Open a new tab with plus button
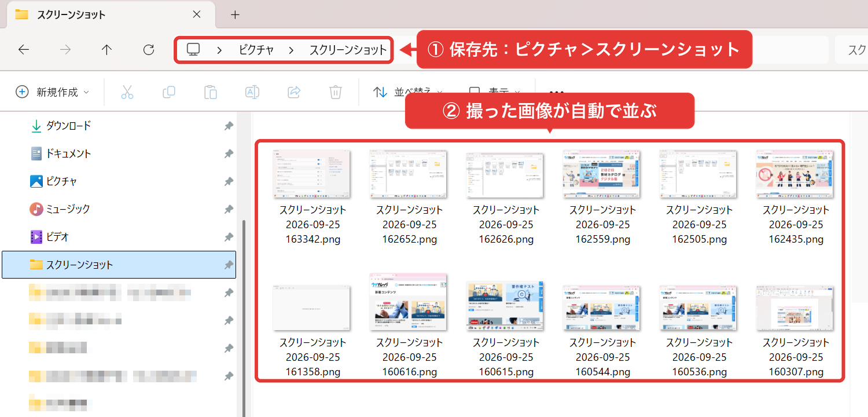Screen dimensions: 868x417 (x=235, y=15)
